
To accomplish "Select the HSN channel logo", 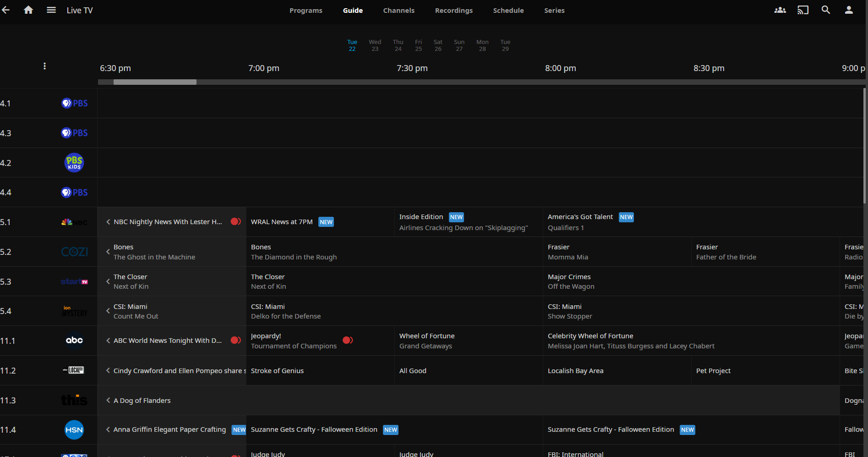I will [74, 430].
